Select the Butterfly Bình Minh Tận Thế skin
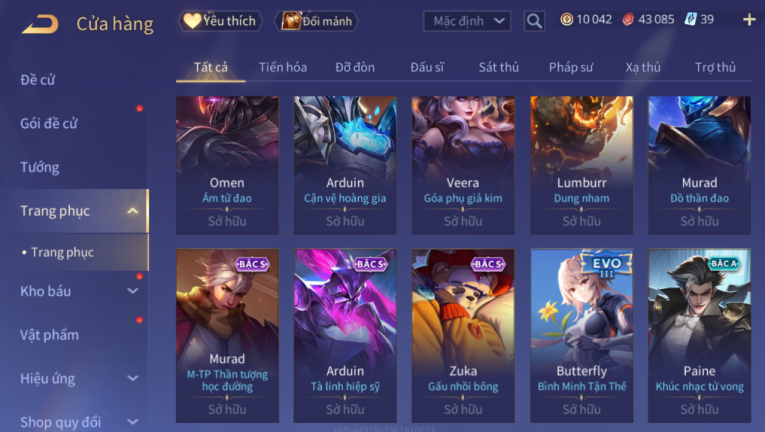The image size is (765, 432). click(x=582, y=336)
